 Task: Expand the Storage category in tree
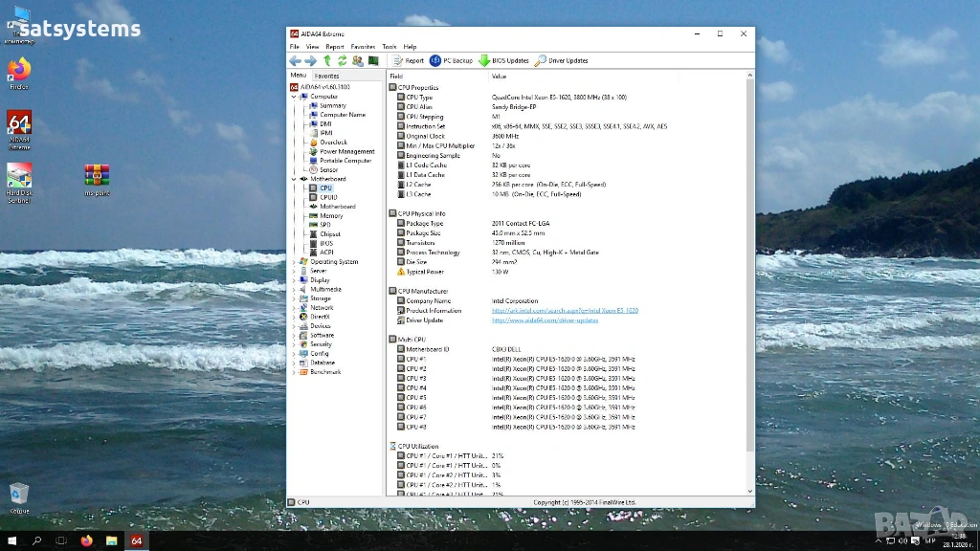point(294,298)
